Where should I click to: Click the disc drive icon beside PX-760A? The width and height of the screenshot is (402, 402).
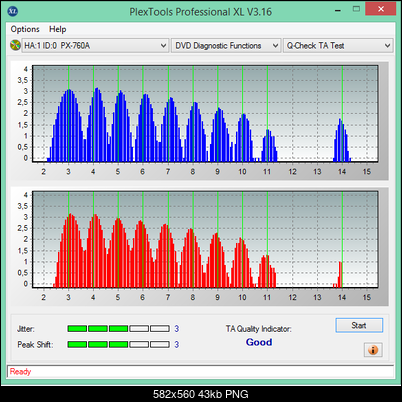pos(15,45)
